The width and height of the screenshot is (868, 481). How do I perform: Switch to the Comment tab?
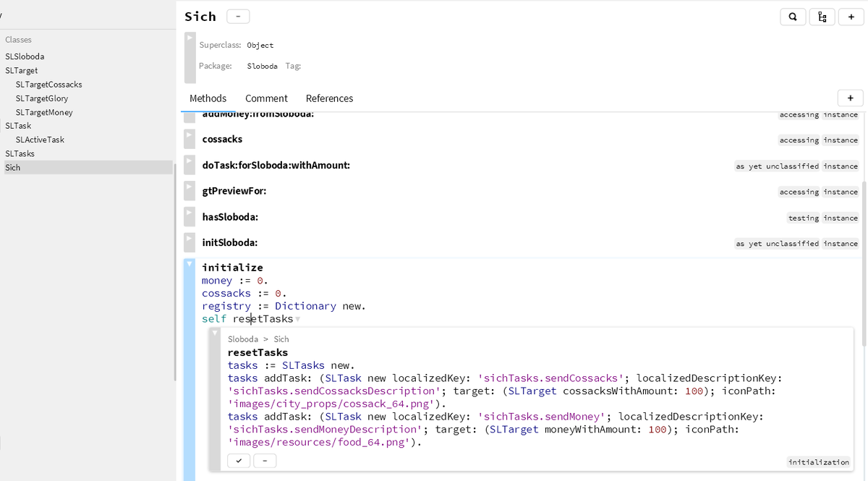[266, 98]
